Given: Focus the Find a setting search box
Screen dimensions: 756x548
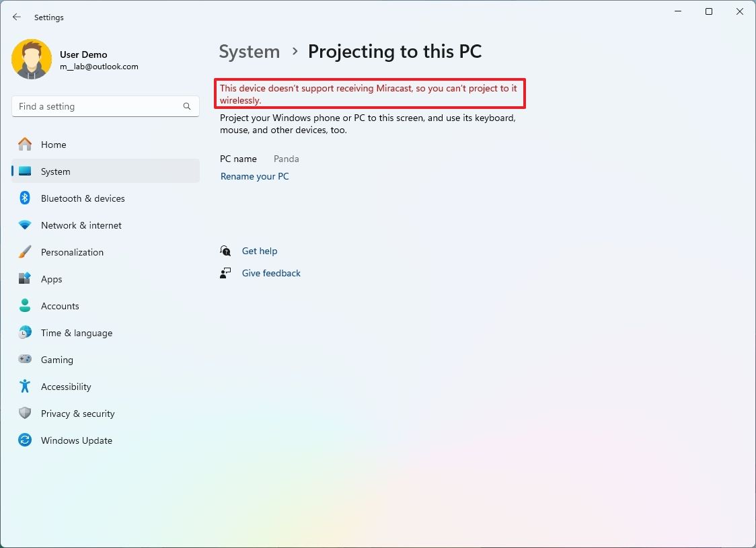Looking at the screenshot, I should [x=98, y=106].
